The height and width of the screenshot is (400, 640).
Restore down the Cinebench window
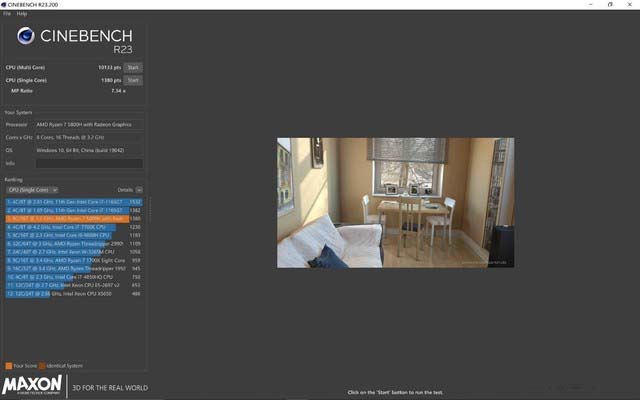(x=610, y=4)
